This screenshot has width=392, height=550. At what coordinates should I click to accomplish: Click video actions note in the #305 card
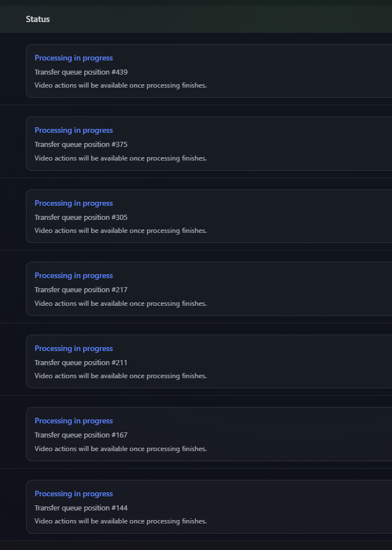click(x=121, y=231)
